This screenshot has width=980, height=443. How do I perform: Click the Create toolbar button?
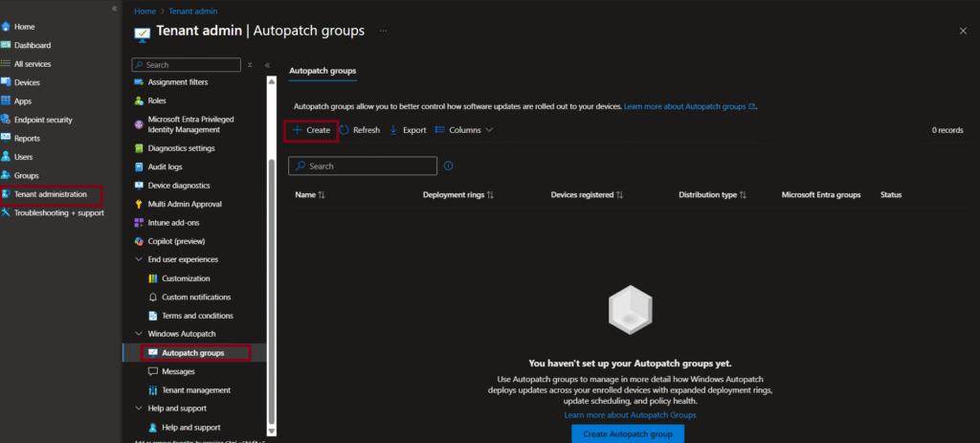[x=311, y=130]
